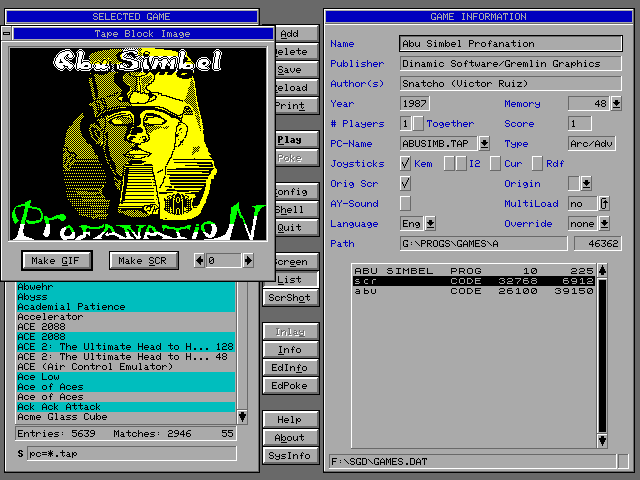Click the Make GIF button
Image resolution: width=640 pixels, height=480 pixels.
57,261
